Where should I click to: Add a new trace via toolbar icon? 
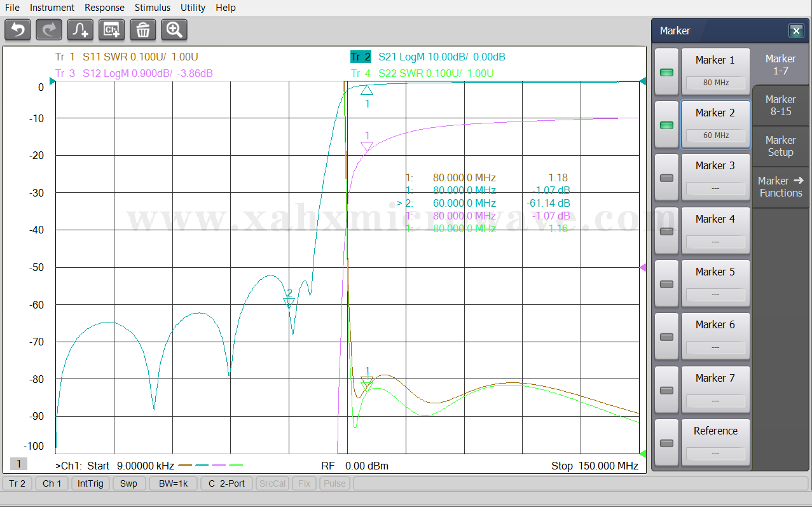tap(81, 29)
